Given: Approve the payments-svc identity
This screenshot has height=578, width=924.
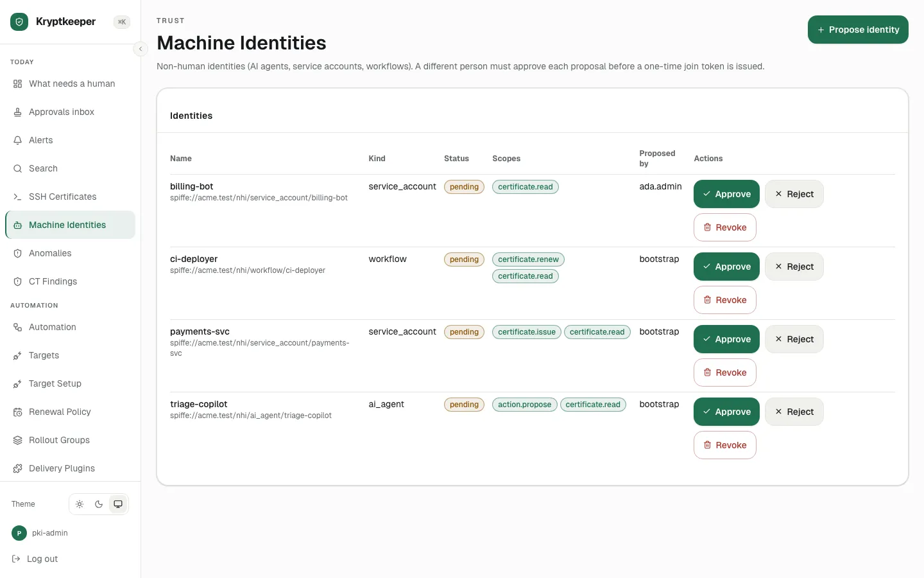Looking at the screenshot, I should (726, 339).
